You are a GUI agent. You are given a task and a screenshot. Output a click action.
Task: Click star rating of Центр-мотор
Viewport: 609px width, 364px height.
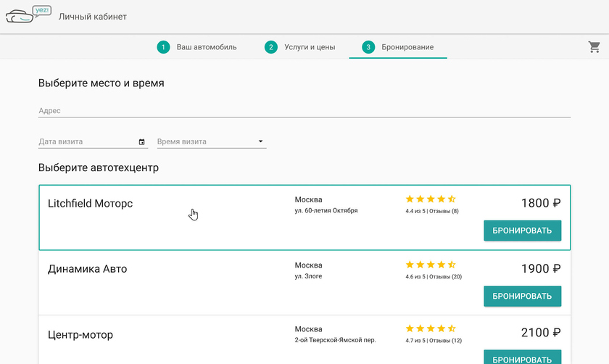[430, 328]
